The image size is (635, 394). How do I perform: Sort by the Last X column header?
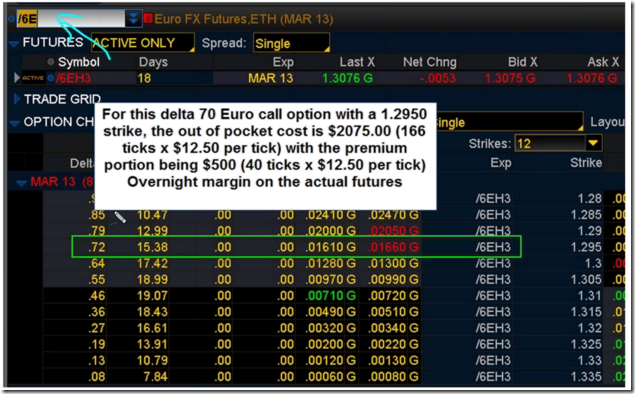pos(357,62)
